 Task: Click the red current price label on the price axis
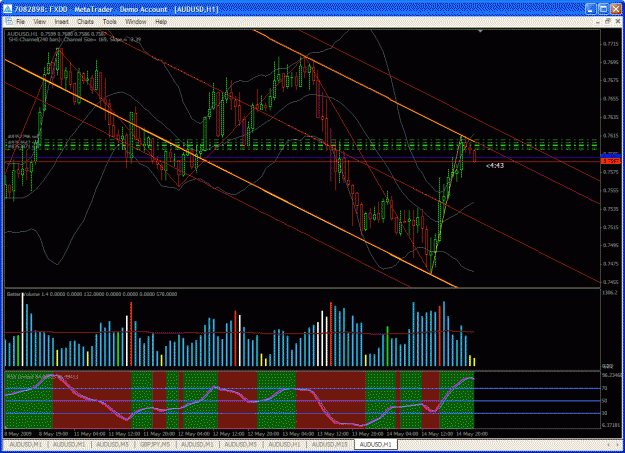coord(611,161)
